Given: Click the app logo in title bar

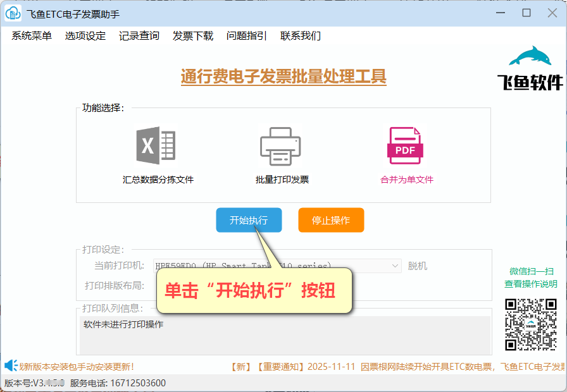Looking at the screenshot, I should (13, 13).
